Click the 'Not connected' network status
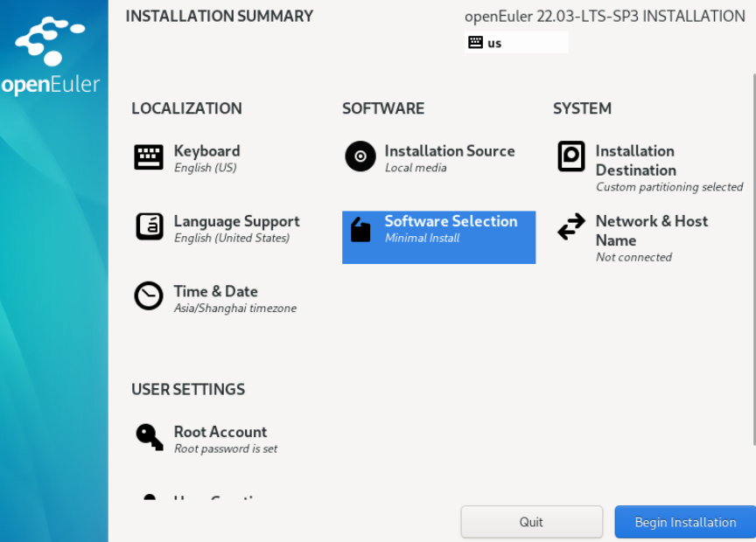This screenshot has height=542, width=756. pos(633,257)
